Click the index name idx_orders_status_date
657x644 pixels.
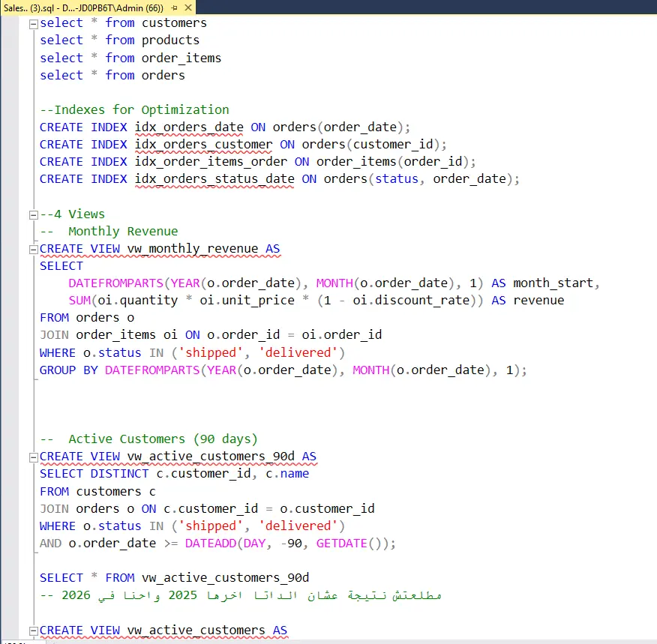[214, 179]
